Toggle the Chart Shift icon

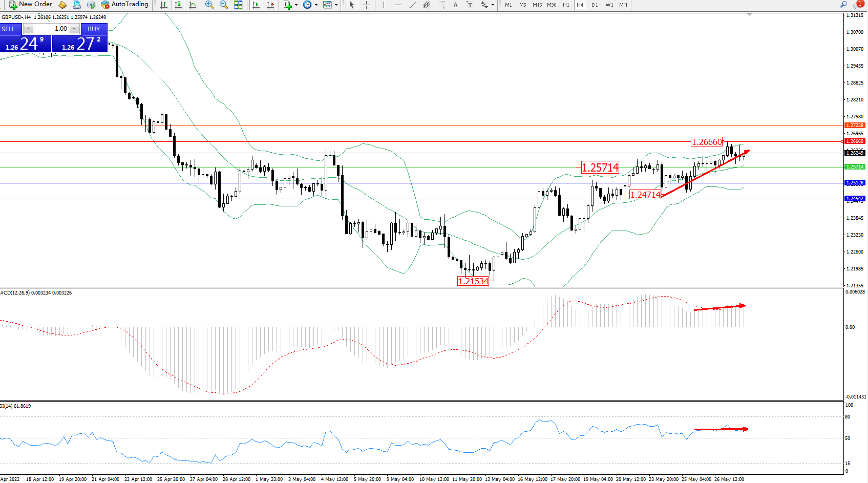[270, 5]
